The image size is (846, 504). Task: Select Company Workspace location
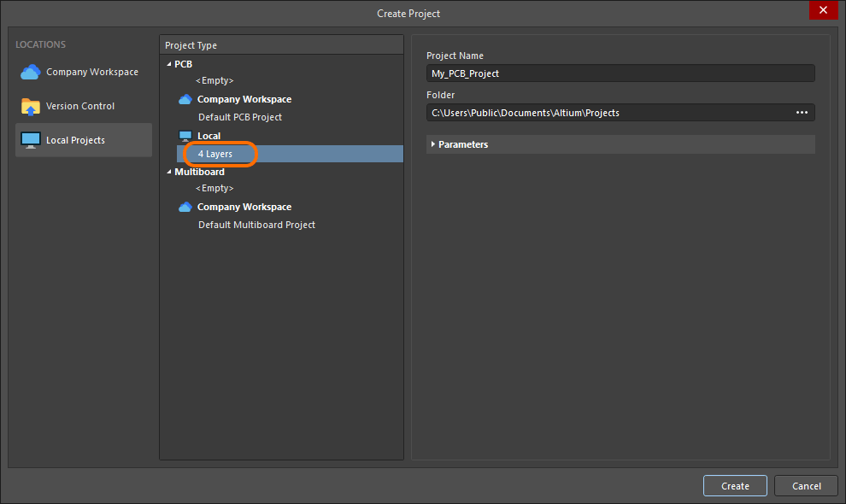coord(84,72)
